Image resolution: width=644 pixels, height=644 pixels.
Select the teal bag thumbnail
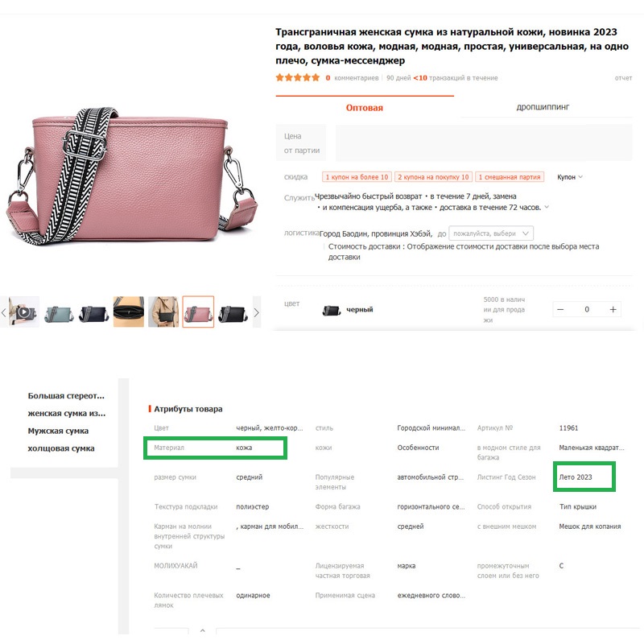[59, 312]
